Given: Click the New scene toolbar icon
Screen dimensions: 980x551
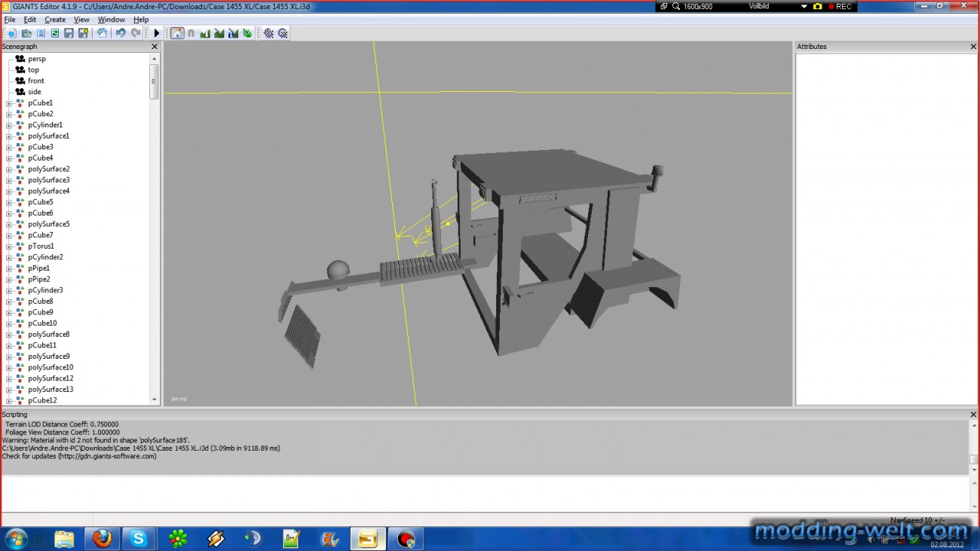Looking at the screenshot, I should (x=12, y=33).
